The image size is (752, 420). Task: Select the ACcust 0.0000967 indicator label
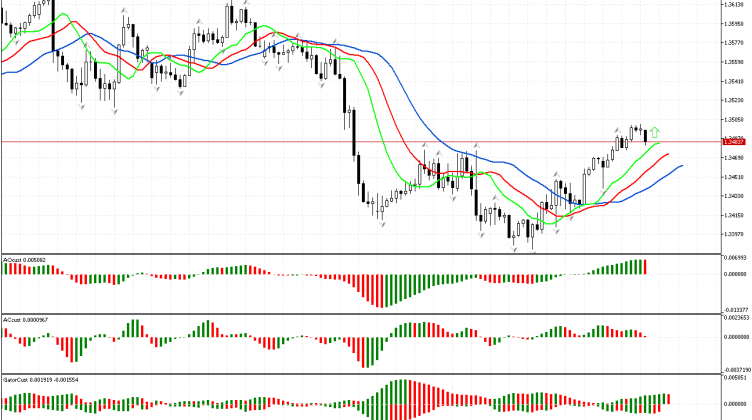tap(25, 320)
